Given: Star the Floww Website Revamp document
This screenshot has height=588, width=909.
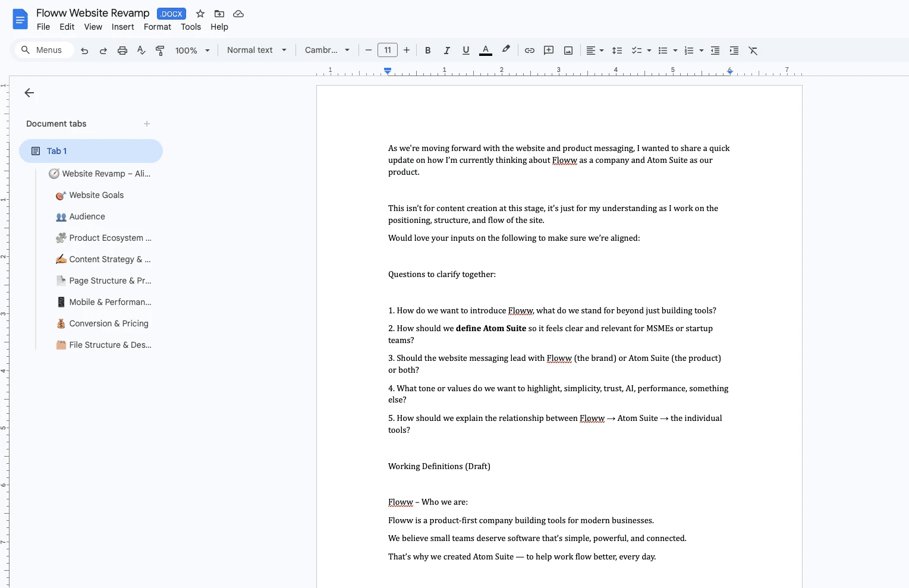Looking at the screenshot, I should pos(200,14).
